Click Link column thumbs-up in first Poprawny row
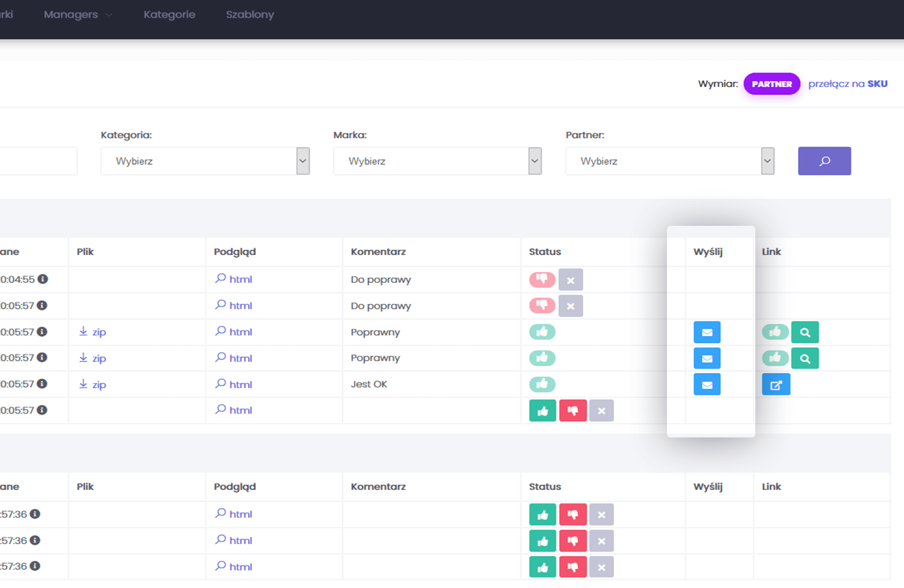Image resolution: width=904 pixels, height=588 pixels. [775, 332]
